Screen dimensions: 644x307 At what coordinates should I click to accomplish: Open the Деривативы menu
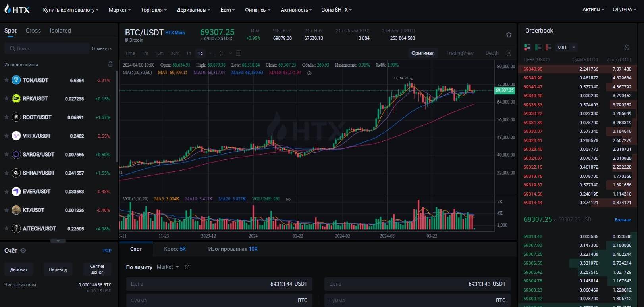point(193,10)
